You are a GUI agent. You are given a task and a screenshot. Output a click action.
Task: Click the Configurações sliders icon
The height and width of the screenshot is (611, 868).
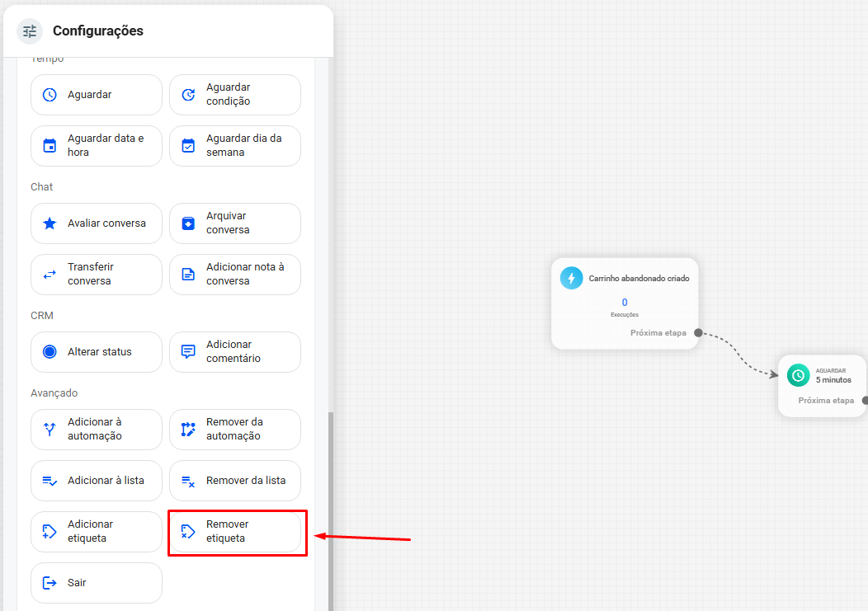30,31
